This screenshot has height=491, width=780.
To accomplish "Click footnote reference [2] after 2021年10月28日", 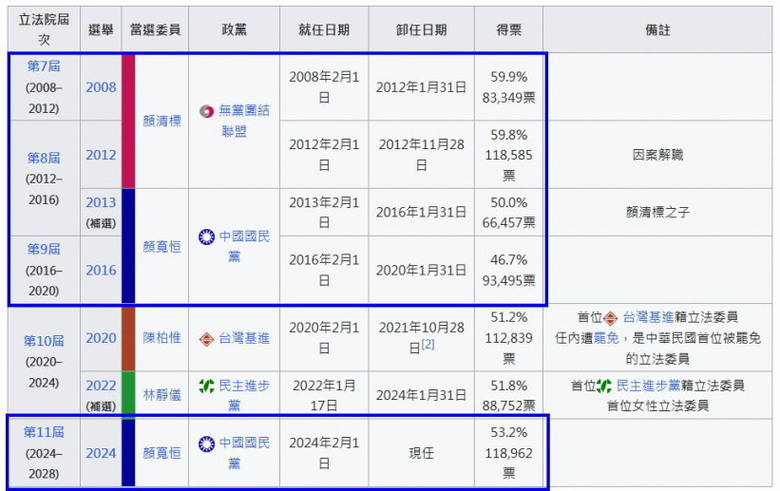I will 427,345.
